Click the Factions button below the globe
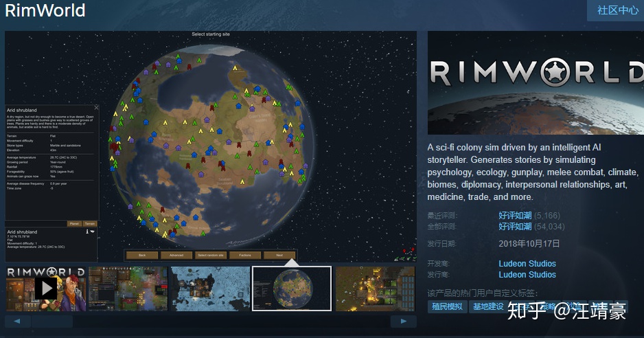644x338 pixels. [245, 255]
